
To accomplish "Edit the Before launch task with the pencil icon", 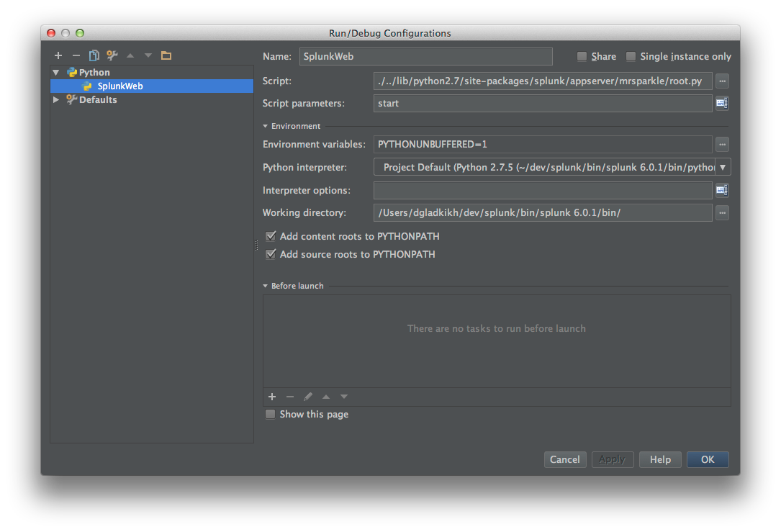I will coord(308,397).
